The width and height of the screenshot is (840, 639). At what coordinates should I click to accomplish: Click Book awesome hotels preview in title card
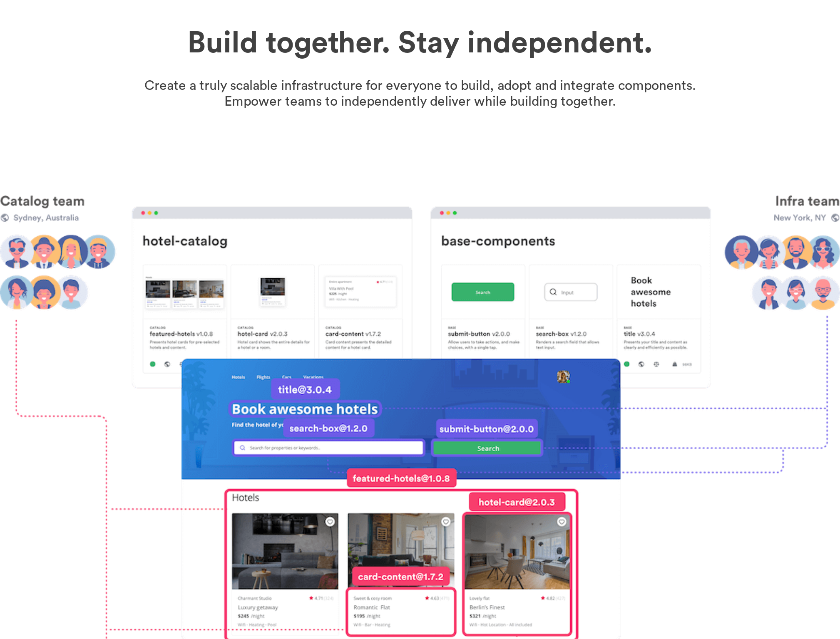point(651,292)
